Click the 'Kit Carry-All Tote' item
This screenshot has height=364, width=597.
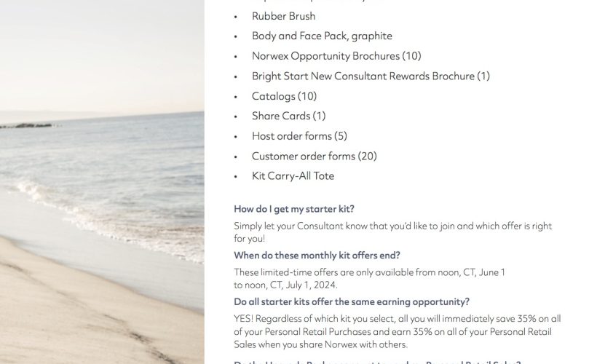click(x=293, y=176)
